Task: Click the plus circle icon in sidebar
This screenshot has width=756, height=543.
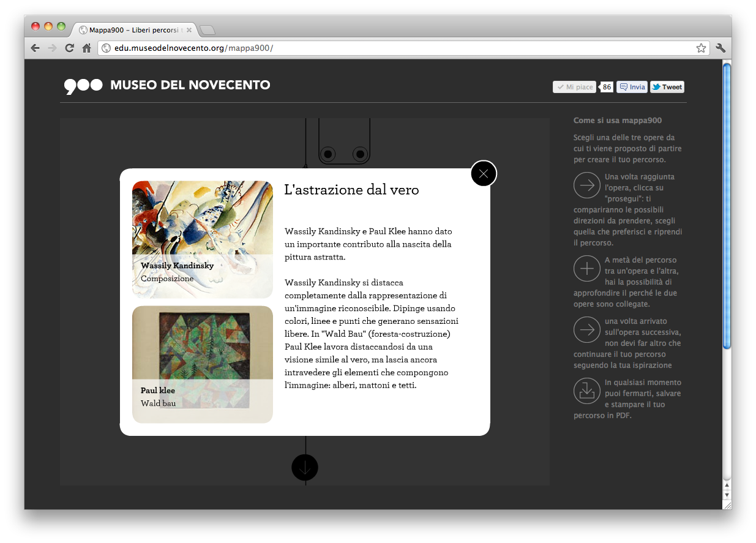Action: [x=586, y=269]
